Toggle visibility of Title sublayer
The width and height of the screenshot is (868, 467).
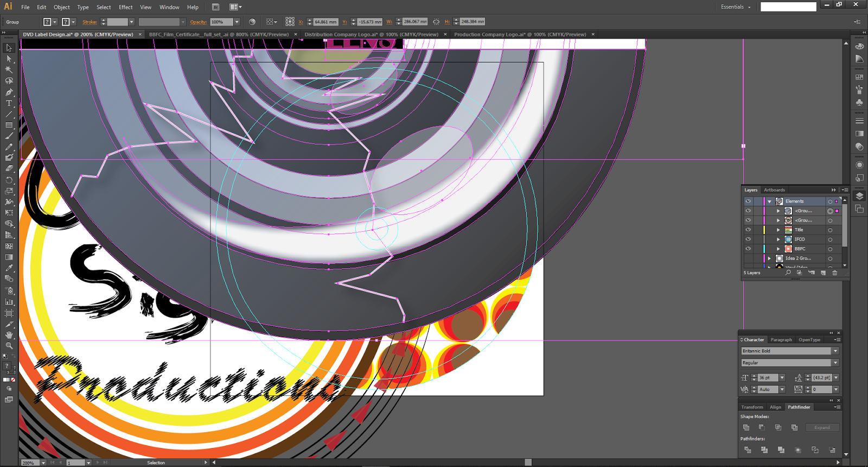pos(748,230)
